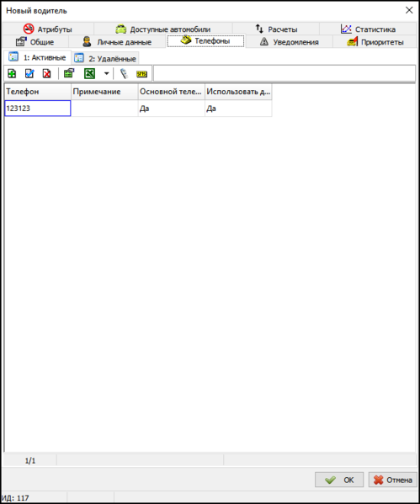Switch to the Удалённые sub-tab

click(x=105, y=59)
